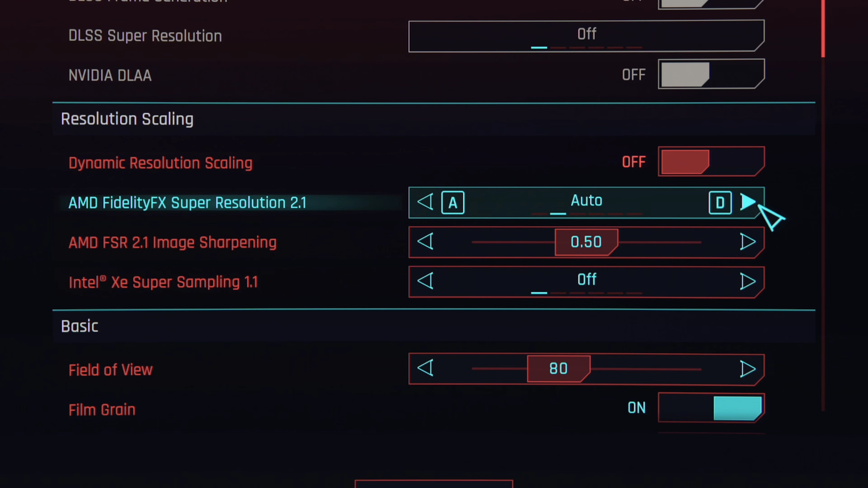The image size is (868, 488).
Task: Toggle the NVIDIA DLAA switch
Action: pos(711,74)
